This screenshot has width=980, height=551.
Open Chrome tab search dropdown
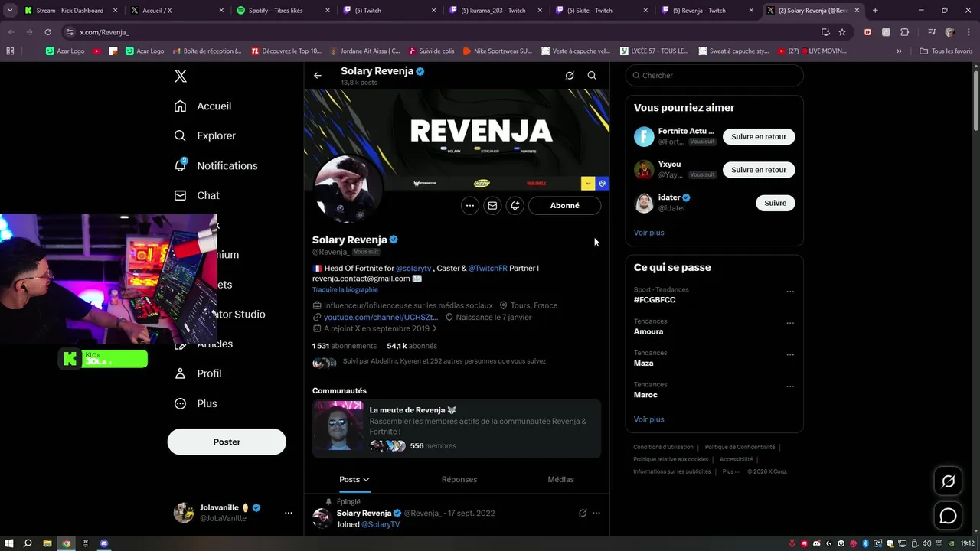click(x=10, y=11)
